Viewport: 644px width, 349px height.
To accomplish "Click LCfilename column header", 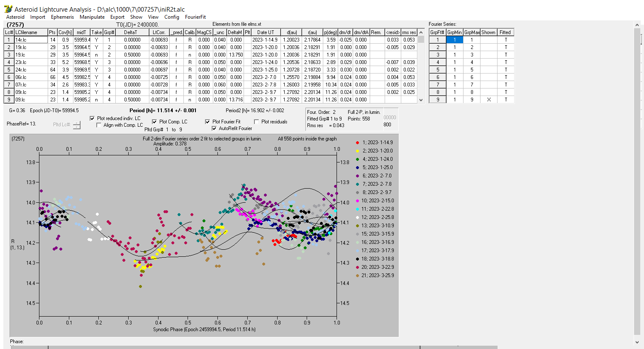I will (x=31, y=32).
